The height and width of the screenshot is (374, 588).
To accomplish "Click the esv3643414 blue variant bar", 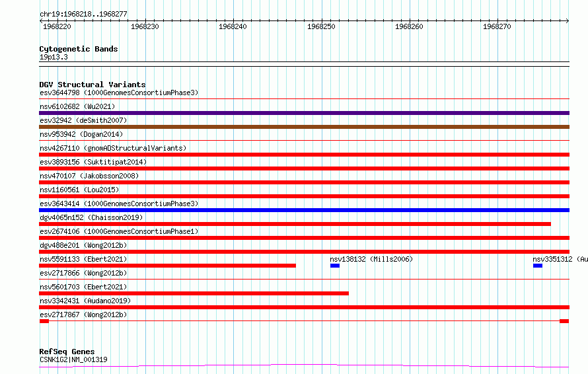I will (x=304, y=210).
